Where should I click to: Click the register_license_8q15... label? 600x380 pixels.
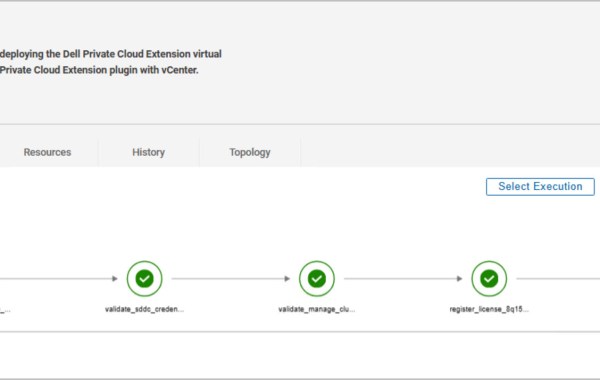tap(489, 309)
